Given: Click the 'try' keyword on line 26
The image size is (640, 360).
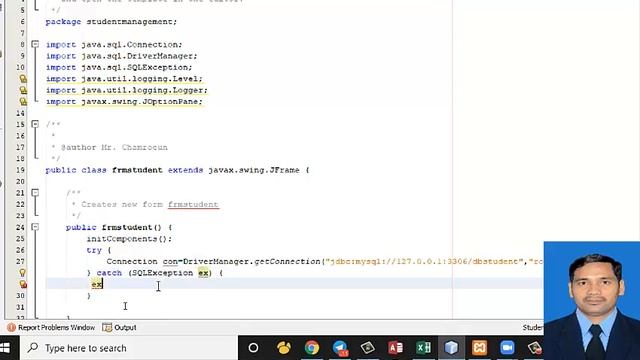Looking at the screenshot, I should [94, 250].
